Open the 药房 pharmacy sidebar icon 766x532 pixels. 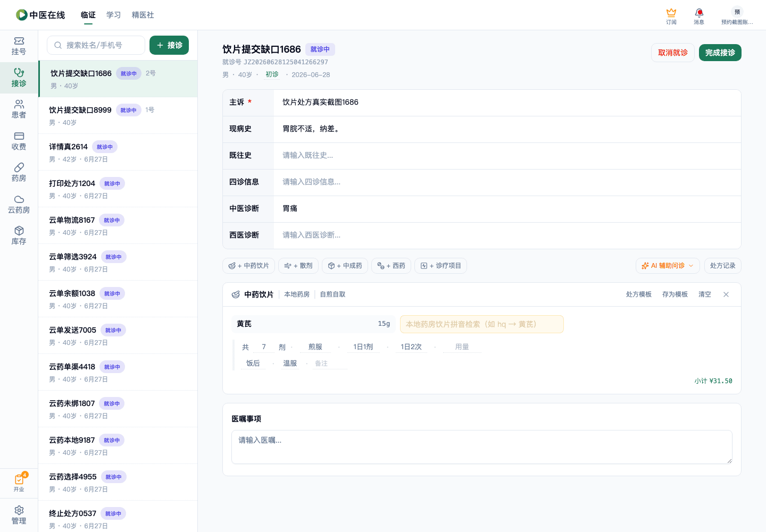click(x=19, y=173)
